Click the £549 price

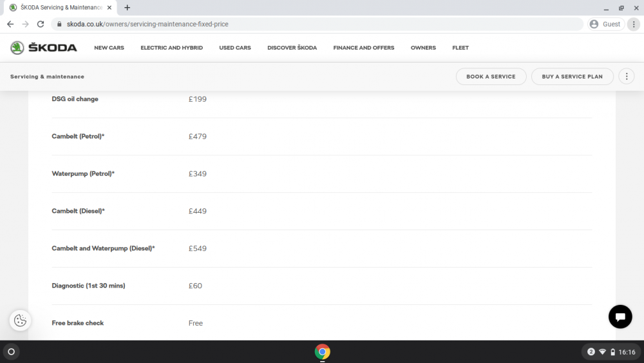(x=198, y=248)
